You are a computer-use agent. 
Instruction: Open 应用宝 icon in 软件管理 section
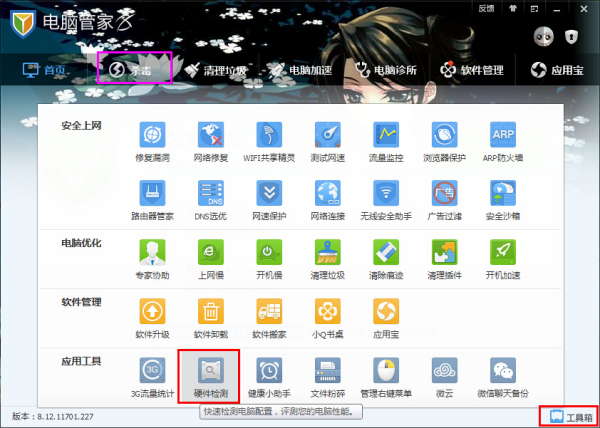coord(386,318)
